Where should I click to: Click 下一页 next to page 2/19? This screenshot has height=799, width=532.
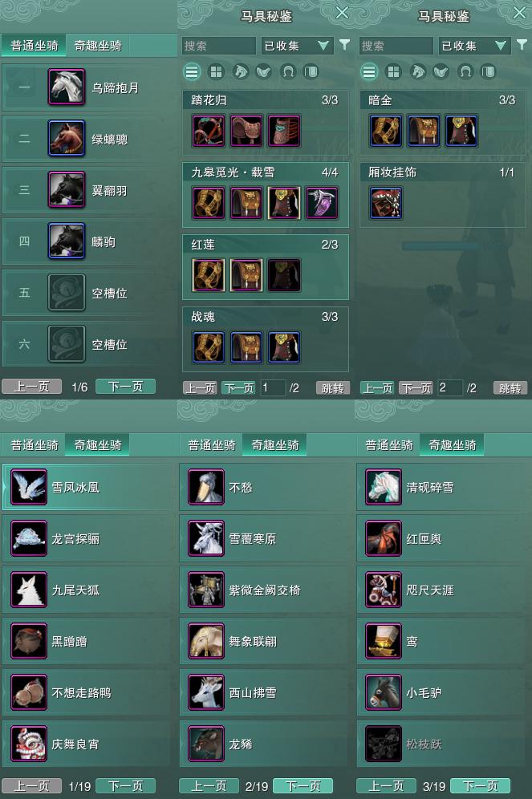303,785
